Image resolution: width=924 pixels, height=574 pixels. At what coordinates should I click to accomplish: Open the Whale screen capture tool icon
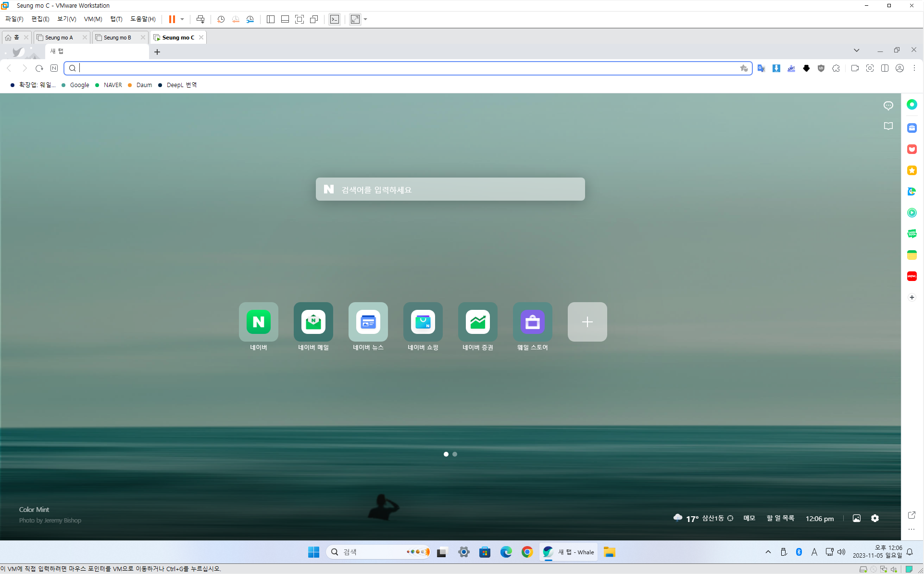click(x=870, y=68)
